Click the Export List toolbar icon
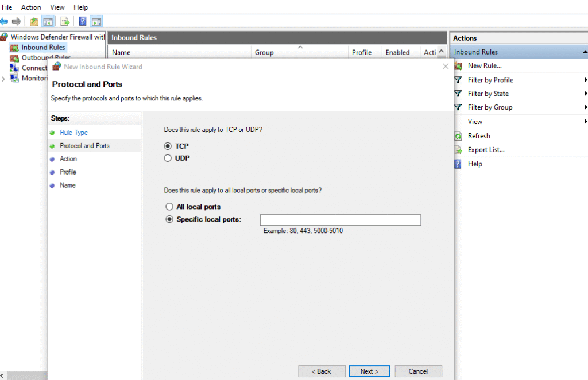588x380 pixels. (x=64, y=21)
